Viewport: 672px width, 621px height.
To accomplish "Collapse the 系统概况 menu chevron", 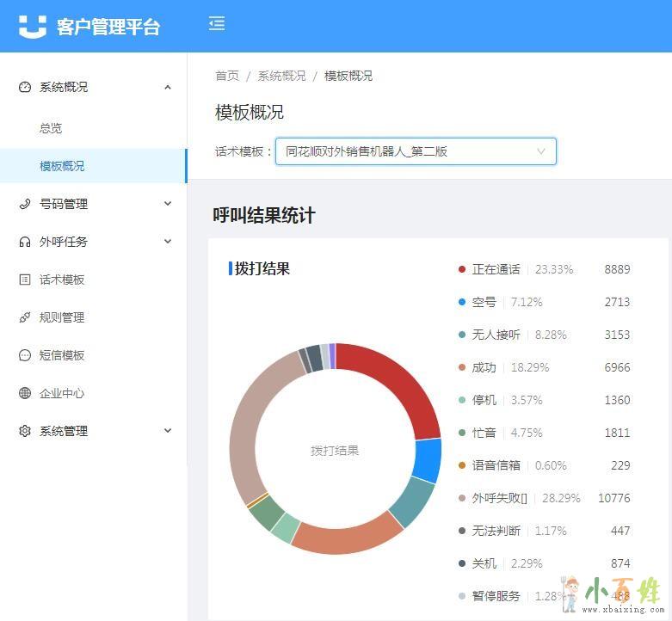I will click(x=168, y=87).
